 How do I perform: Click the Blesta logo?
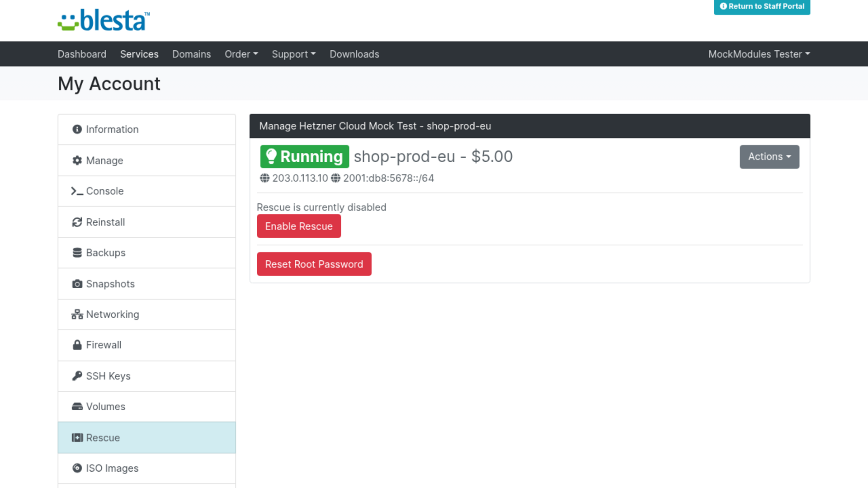click(104, 20)
